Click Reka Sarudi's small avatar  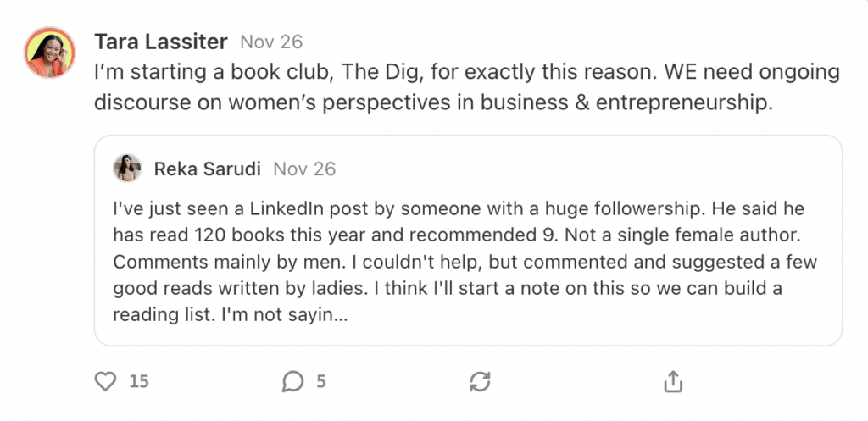[127, 169]
